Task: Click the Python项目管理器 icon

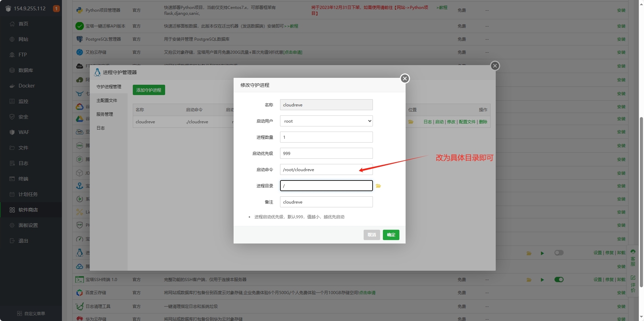Action: point(79,10)
